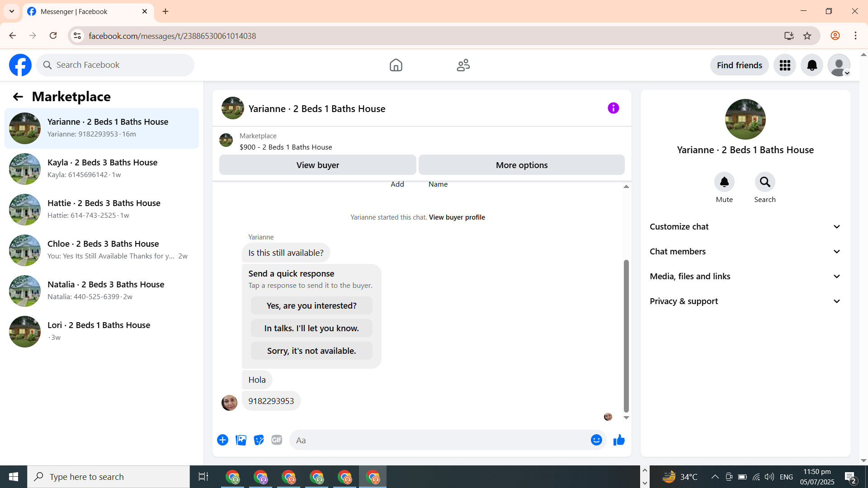Open more actions plus icon

point(222,440)
